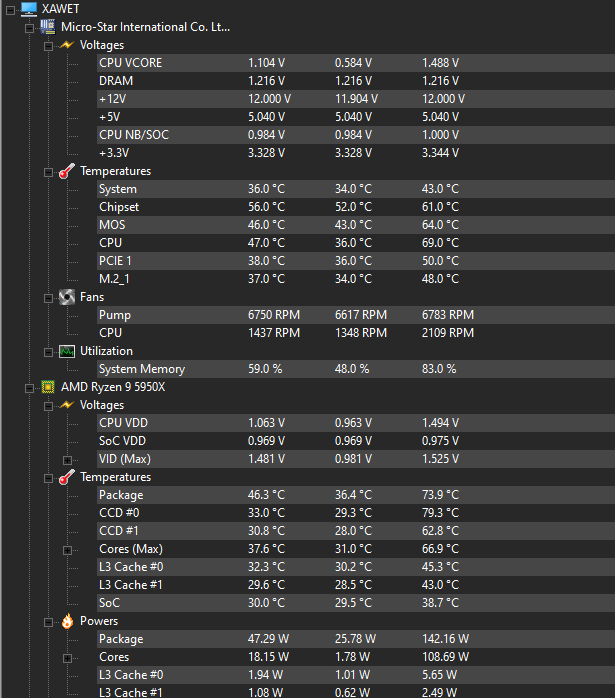This screenshot has width=615, height=698.
Task: Select the System Memory utilization row
Action: 356,369
